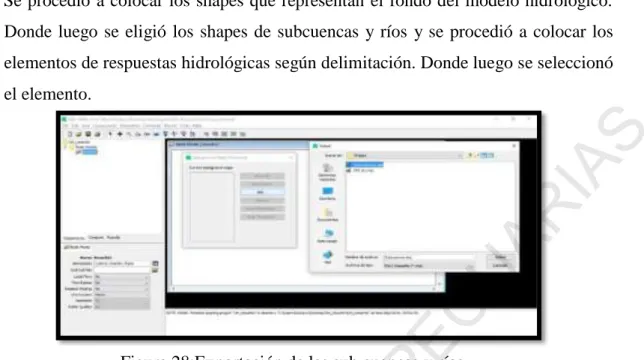Open the Water Quality dropdown
This screenshot has height=360, width=644.
(122, 307)
